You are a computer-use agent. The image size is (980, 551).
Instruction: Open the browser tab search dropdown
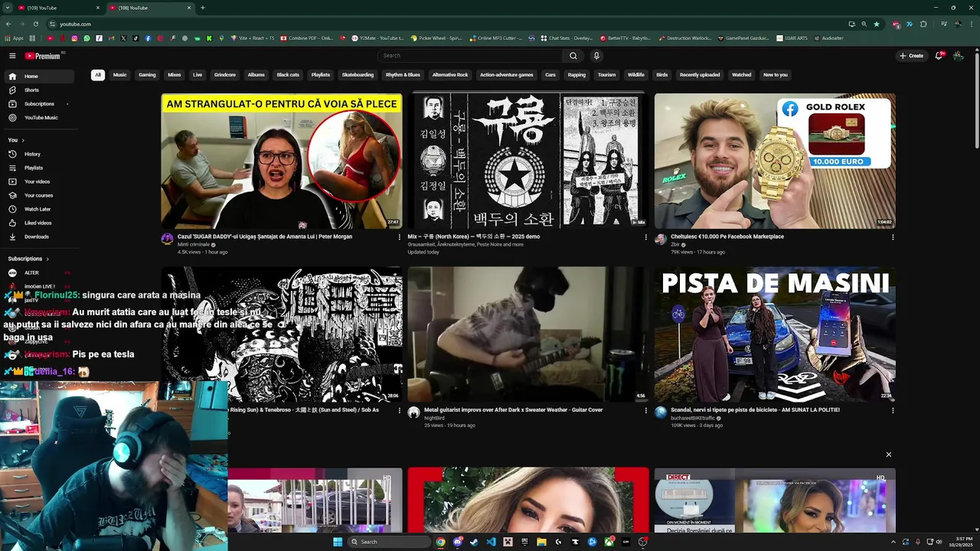point(8,8)
